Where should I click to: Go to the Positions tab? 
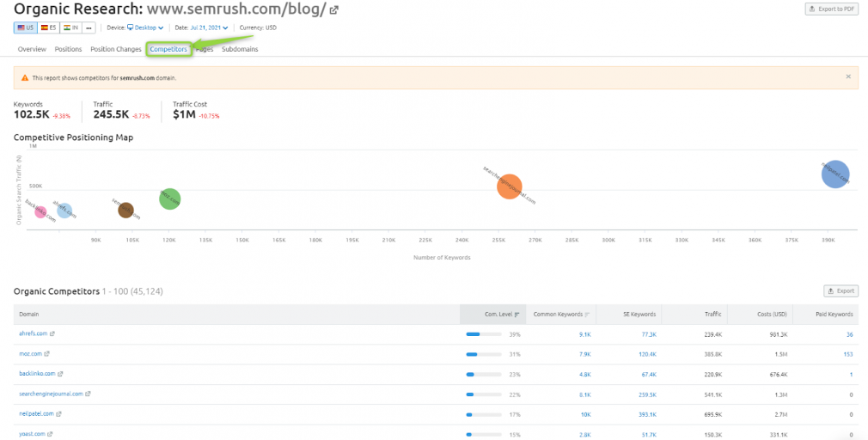pos(68,49)
